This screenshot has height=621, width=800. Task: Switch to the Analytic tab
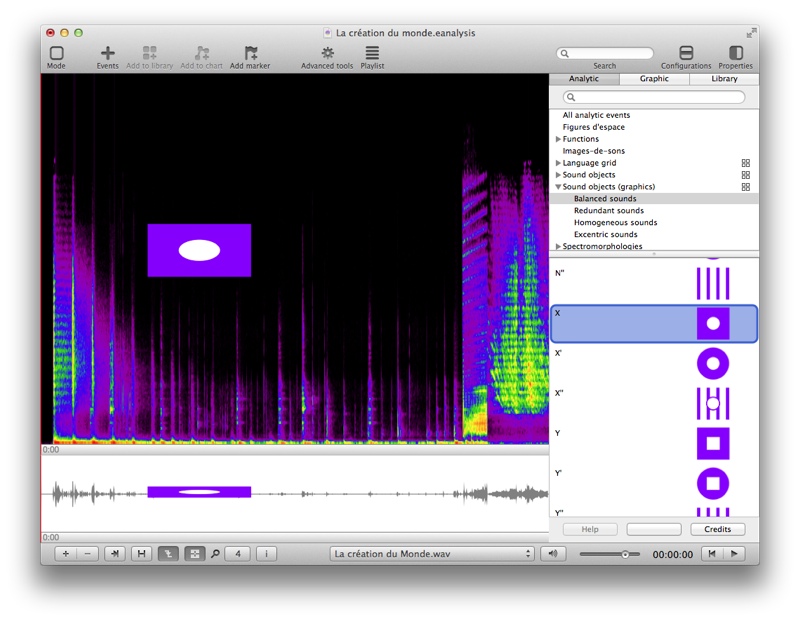pos(584,79)
